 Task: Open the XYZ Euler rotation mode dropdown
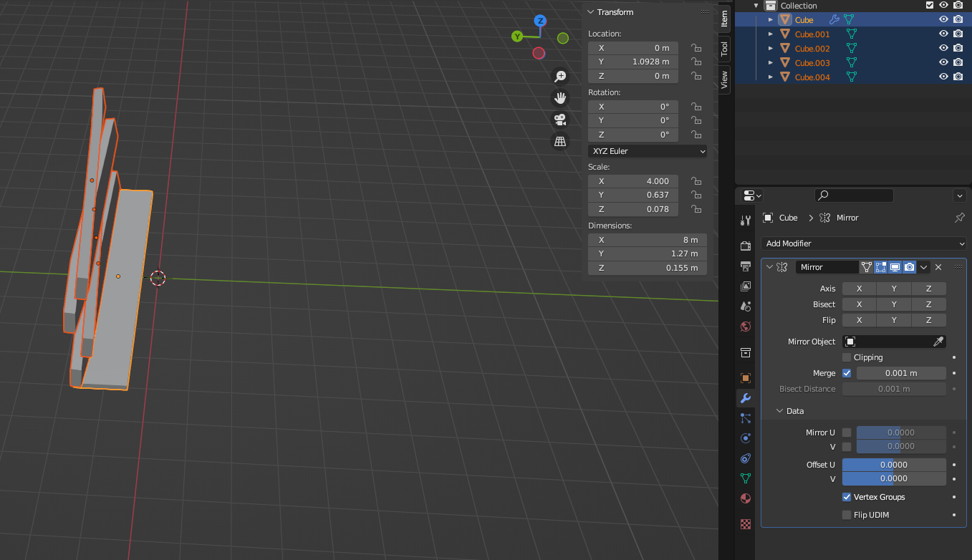[x=648, y=151]
